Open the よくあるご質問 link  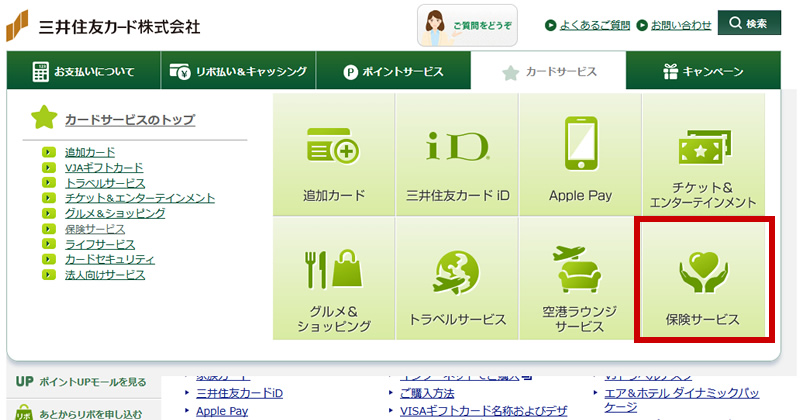(594, 25)
